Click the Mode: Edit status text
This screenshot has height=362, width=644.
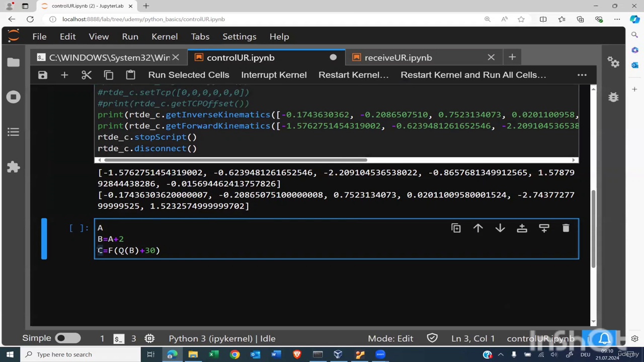390,338
